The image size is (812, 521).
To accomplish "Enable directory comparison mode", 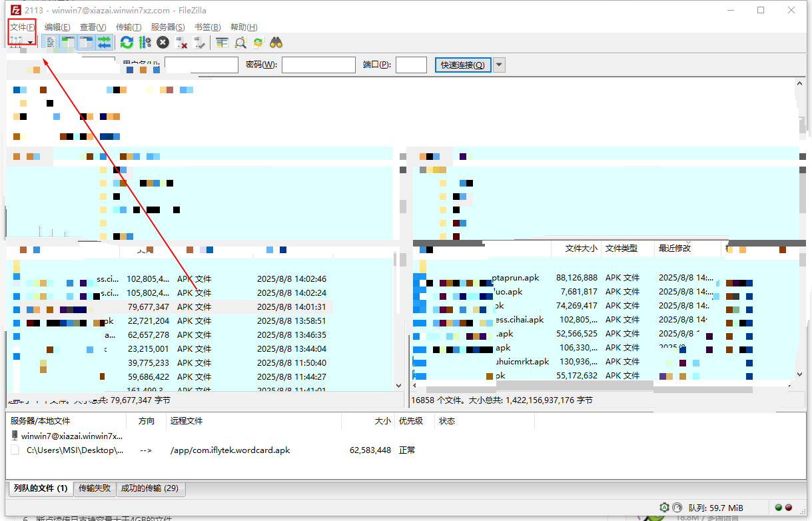I will pyautogui.click(x=240, y=42).
